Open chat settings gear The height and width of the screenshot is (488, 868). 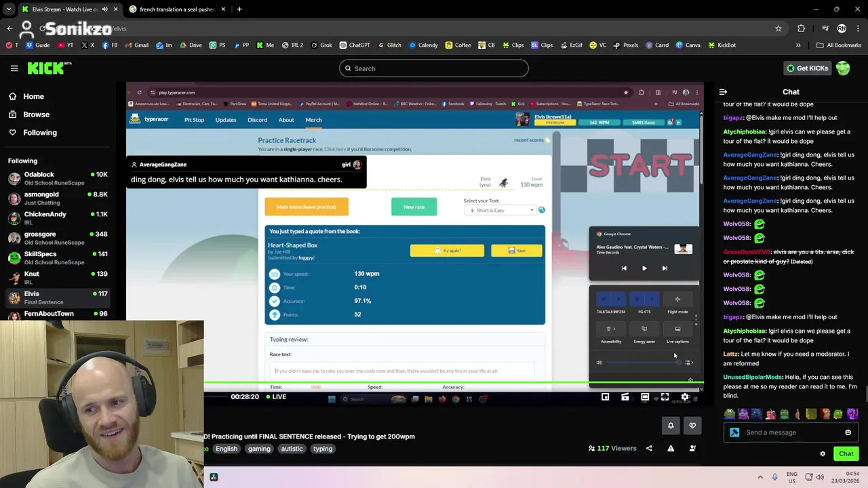click(823, 454)
